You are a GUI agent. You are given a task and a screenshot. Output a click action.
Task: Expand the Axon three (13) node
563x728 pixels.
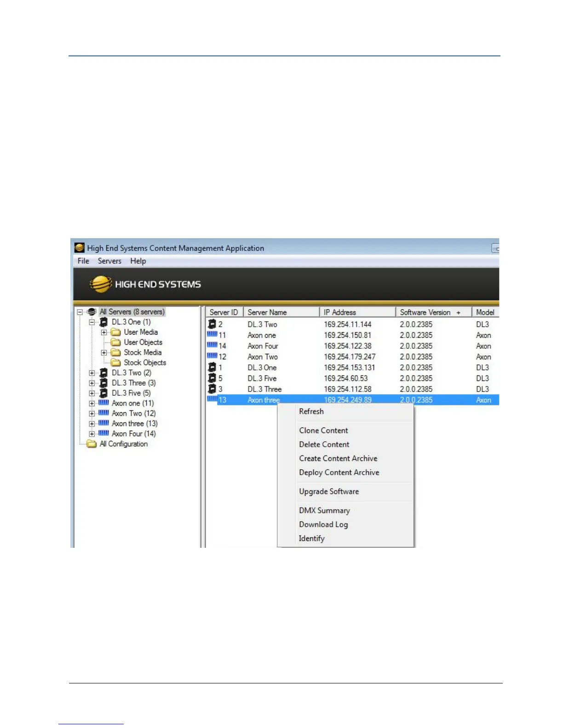pos(92,424)
